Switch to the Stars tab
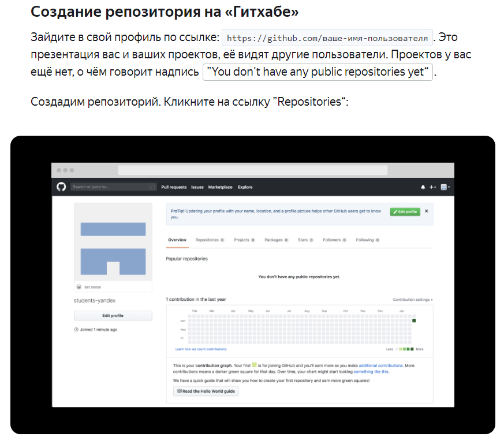Image resolution: width=504 pixels, height=440 pixels. click(305, 240)
